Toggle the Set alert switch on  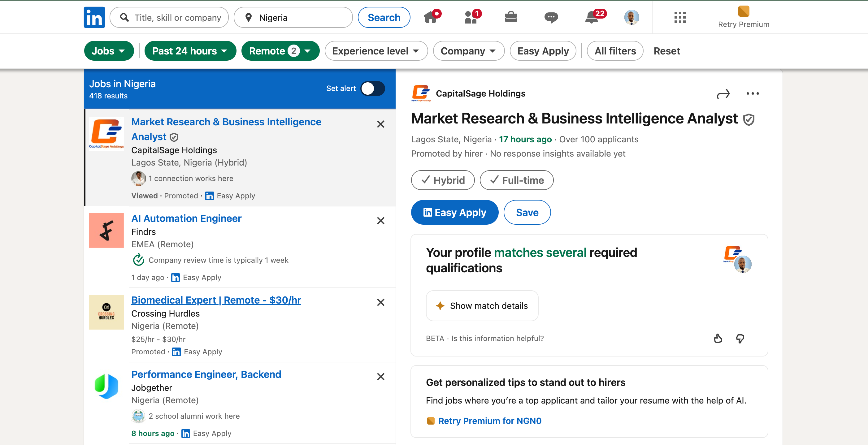(372, 89)
